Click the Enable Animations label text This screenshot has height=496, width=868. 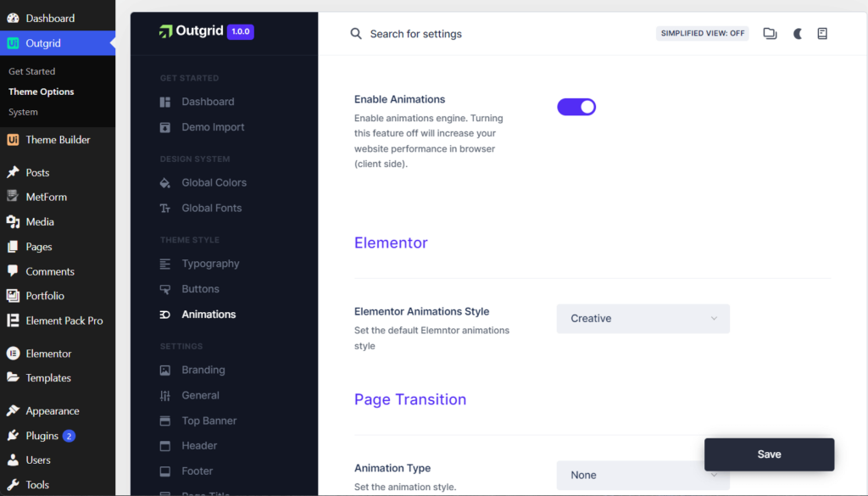tap(400, 100)
